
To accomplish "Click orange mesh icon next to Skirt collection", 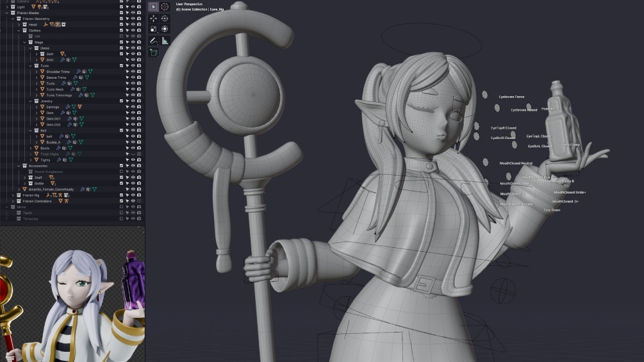I will coord(62,54).
